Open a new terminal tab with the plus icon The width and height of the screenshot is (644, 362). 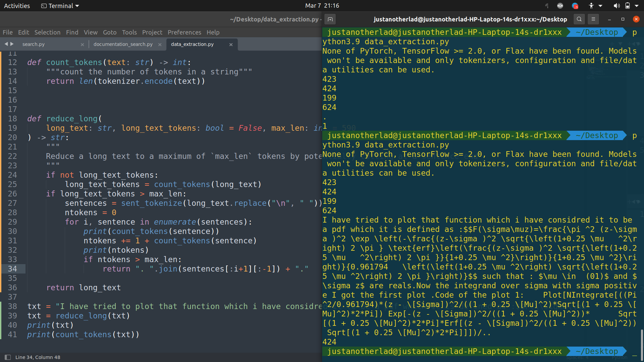coord(330,19)
